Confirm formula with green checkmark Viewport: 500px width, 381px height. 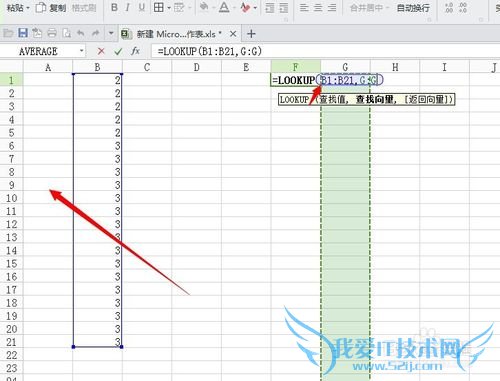pos(118,52)
